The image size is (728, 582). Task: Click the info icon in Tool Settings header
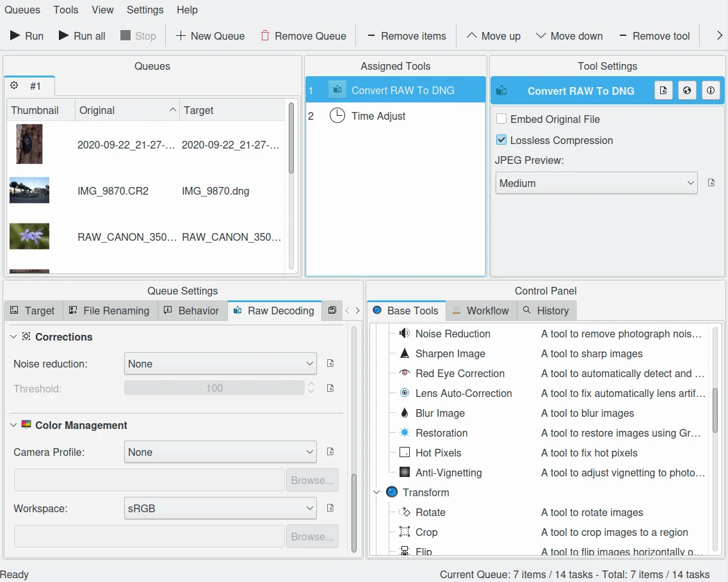[710, 91]
